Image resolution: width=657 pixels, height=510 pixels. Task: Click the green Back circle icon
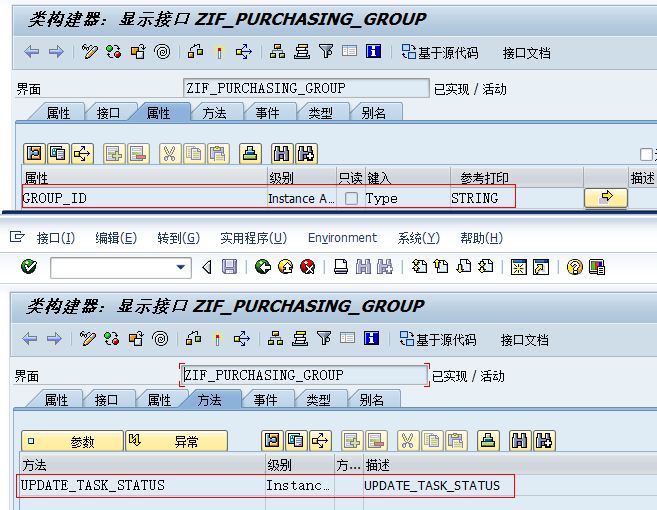(x=263, y=267)
